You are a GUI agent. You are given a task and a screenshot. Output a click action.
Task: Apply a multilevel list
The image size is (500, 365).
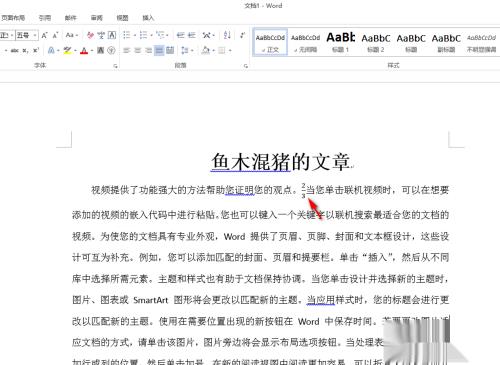click(160, 35)
